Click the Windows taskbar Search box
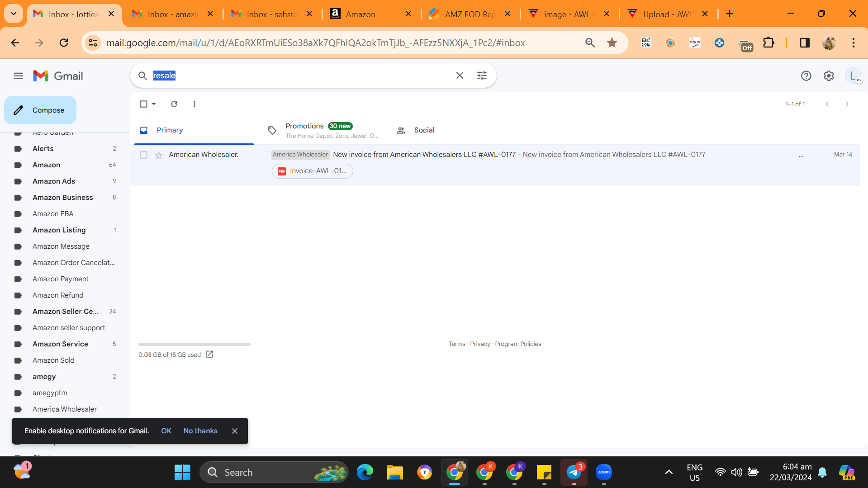This screenshot has width=868, height=488. (274, 472)
